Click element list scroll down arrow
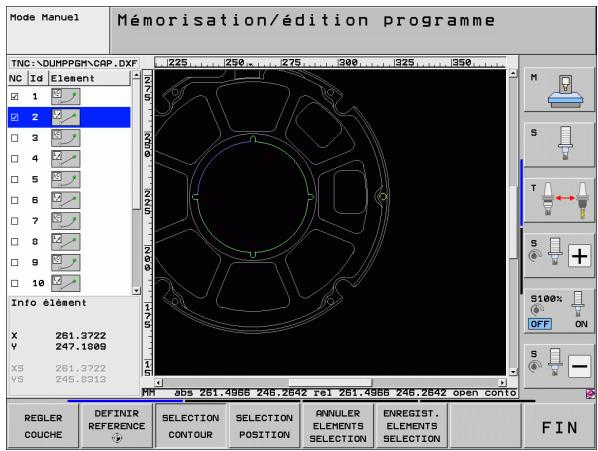 click(x=136, y=291)
